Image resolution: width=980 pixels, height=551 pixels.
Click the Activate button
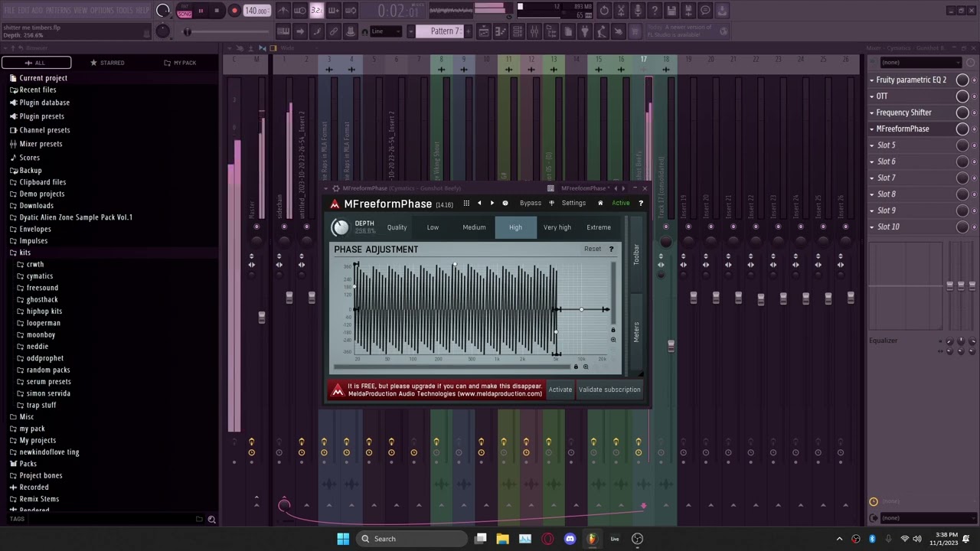point(560,390)
